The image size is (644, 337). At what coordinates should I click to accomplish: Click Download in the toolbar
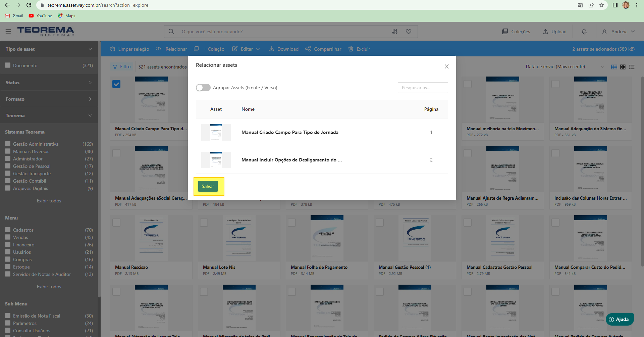[x=283, y=49]
